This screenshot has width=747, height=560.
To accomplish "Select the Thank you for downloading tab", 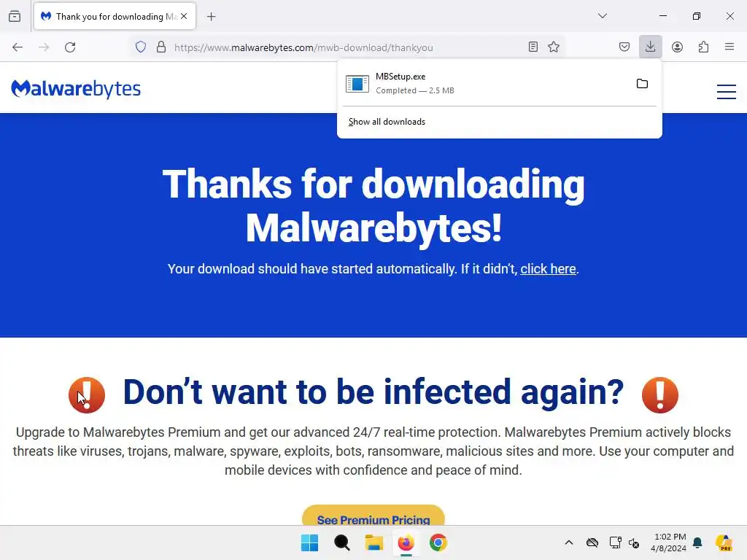I will coord(115,16).
